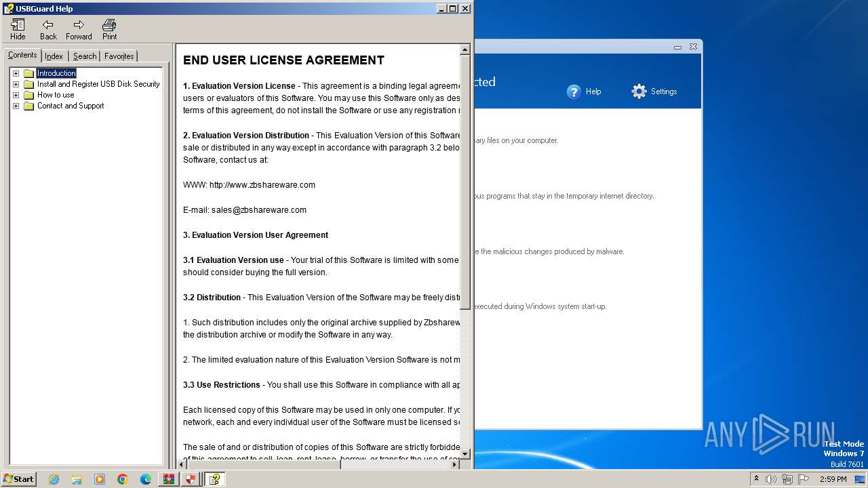
Task: Print the current help topic
Action: coord(109,29)
